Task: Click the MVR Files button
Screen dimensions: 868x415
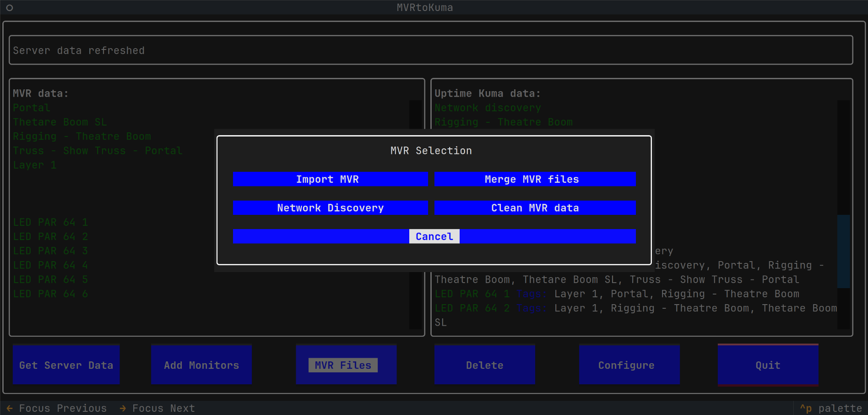Action: coord(346,365)
